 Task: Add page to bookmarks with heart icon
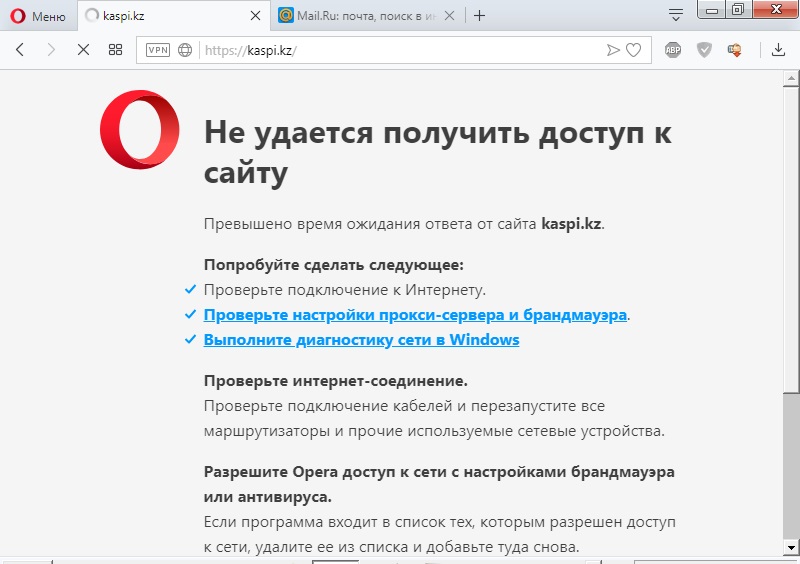[633, 50]
